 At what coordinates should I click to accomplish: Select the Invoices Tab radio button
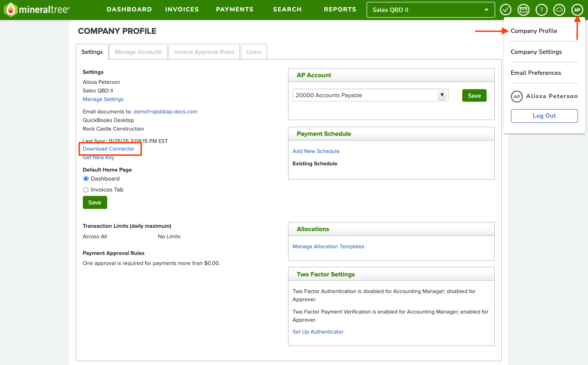86,190
